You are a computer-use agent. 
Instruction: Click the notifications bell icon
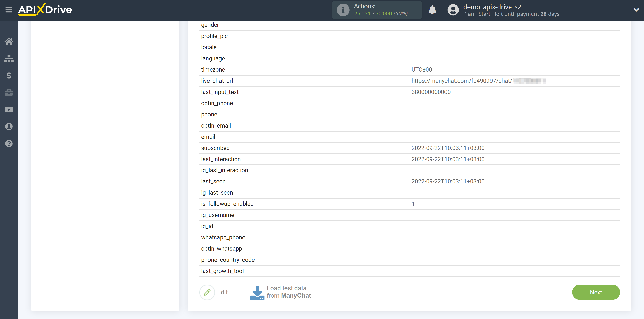[x=432, y=10]
